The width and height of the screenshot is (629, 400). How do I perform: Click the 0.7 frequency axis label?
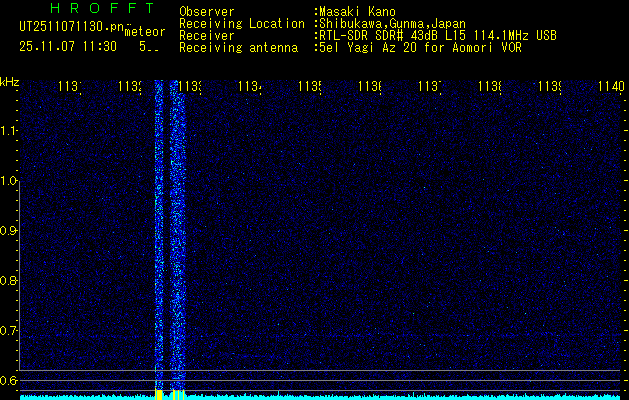(x=8, y=331)
